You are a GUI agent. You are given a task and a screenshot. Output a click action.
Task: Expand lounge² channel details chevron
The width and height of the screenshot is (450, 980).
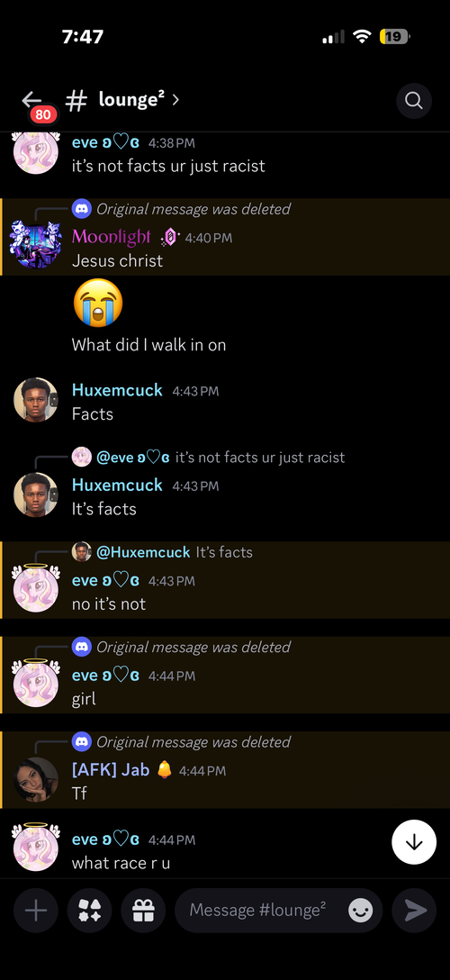click(x=175, y=99)
